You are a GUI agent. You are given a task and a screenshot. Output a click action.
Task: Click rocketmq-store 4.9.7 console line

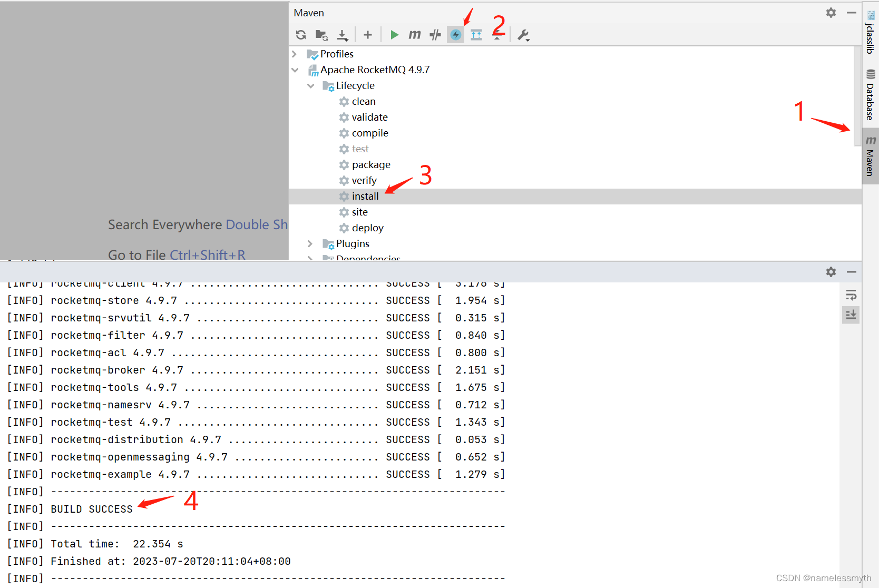(x=256, y=300)
